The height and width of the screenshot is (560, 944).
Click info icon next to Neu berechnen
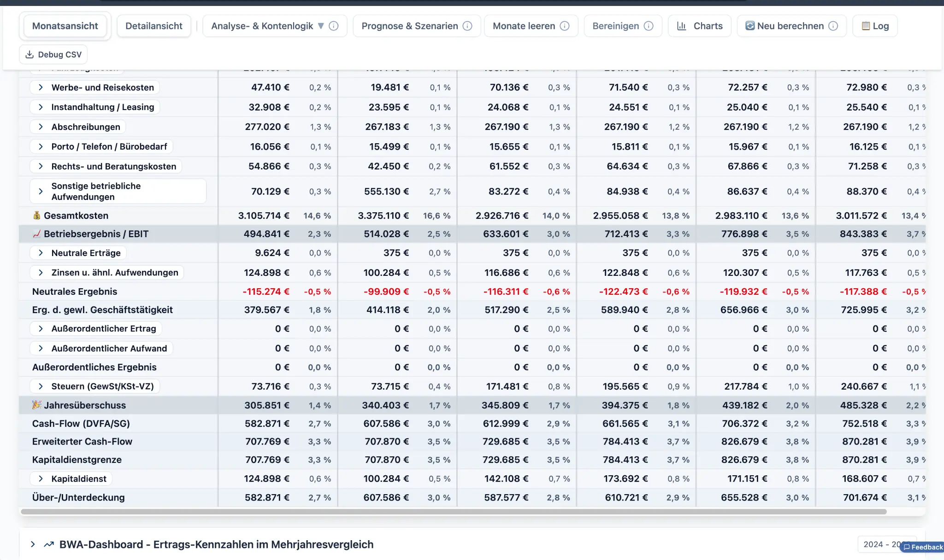tap(833, 26)
